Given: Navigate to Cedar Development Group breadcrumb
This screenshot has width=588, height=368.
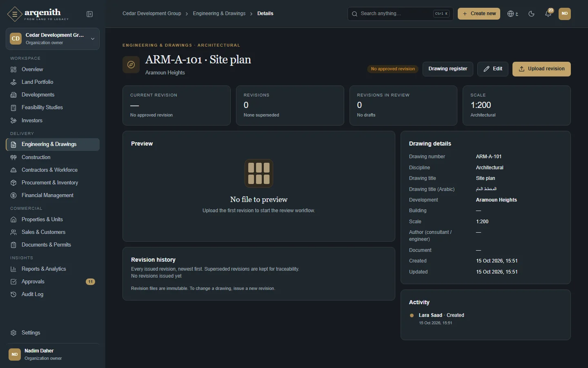Looking at the screenshot, I should 152,13.
